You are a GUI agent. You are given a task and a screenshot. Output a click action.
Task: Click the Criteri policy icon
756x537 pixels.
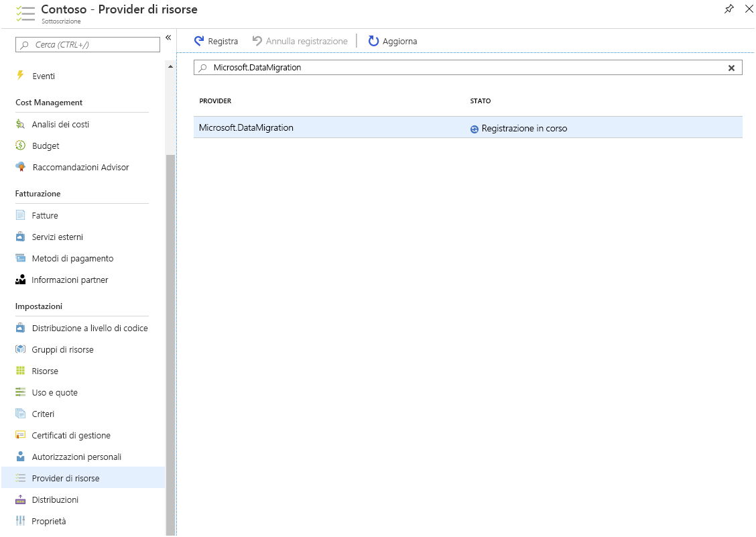[20, 414]
